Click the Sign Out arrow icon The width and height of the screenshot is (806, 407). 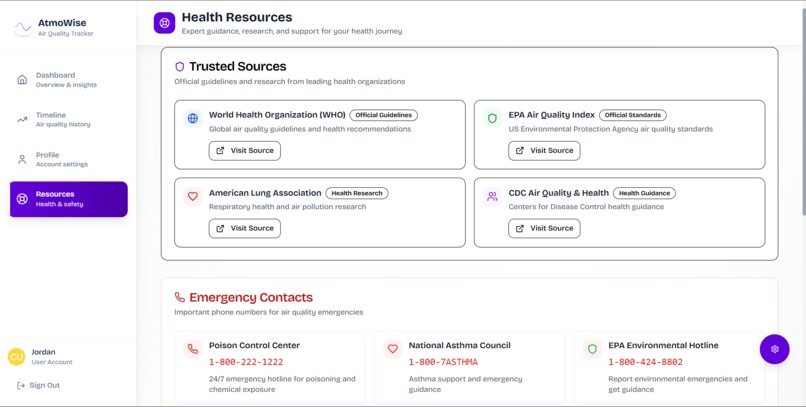pos(21,385)
